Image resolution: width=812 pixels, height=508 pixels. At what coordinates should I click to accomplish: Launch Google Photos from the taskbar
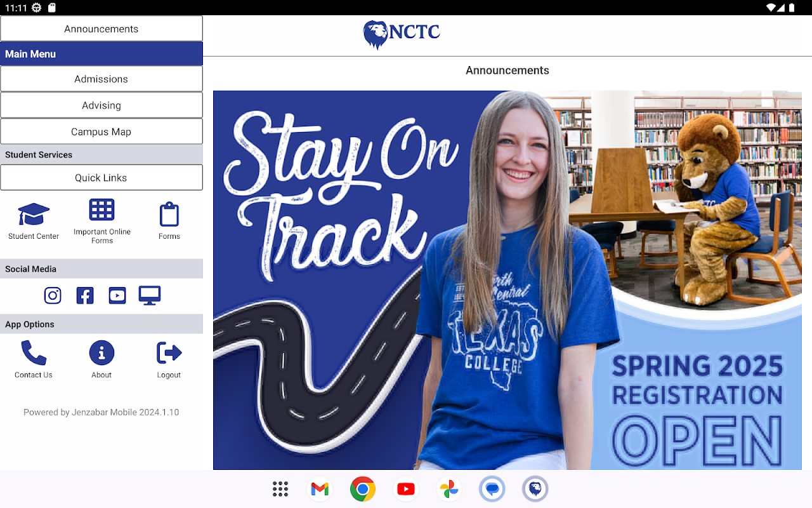(x=449, y=489)
